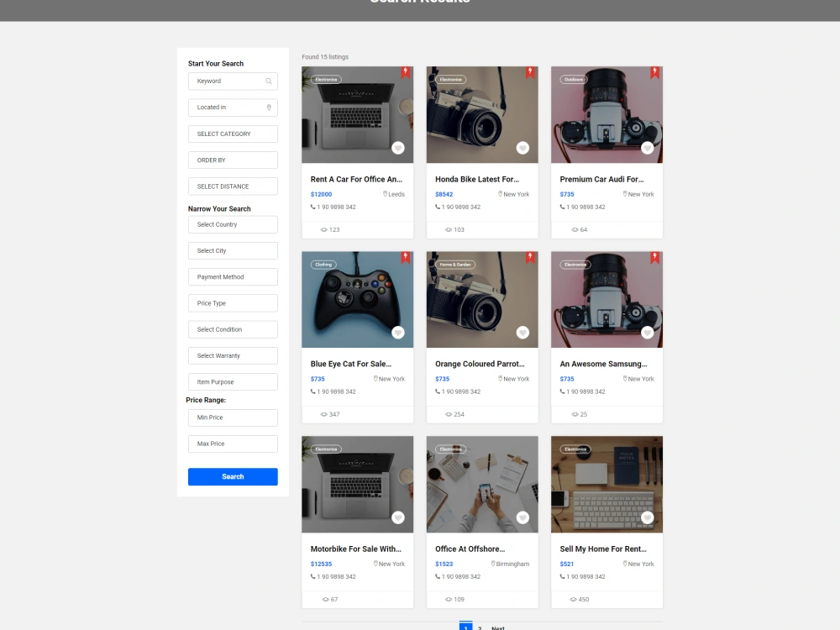Favorite the Rent A Car For Office listing

[x=398, y=148]
